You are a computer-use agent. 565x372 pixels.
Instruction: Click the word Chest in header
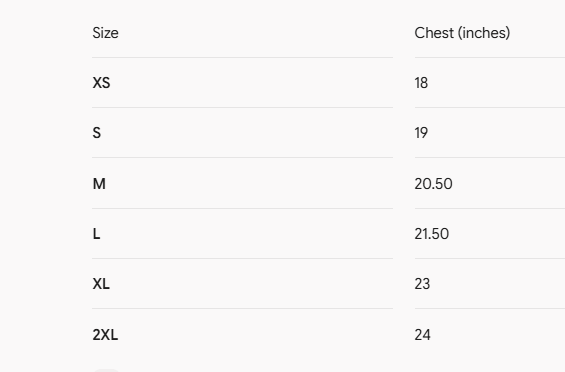click(x=434, y=33)
